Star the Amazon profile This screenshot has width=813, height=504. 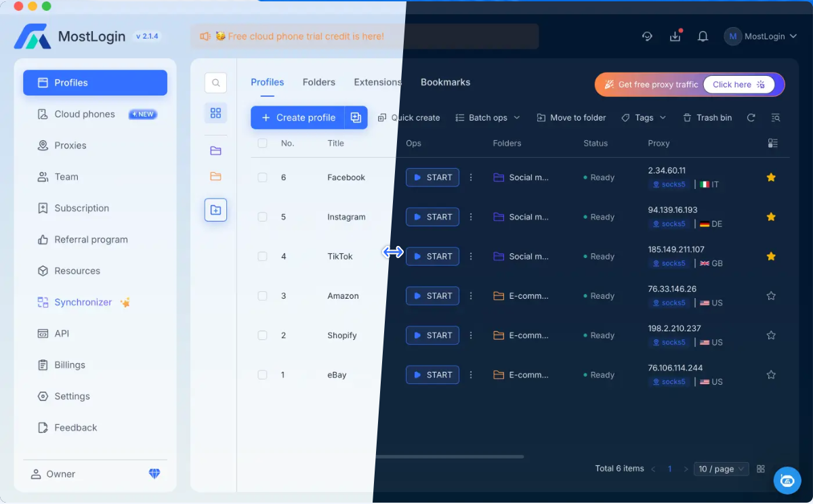tap(771, 296)
